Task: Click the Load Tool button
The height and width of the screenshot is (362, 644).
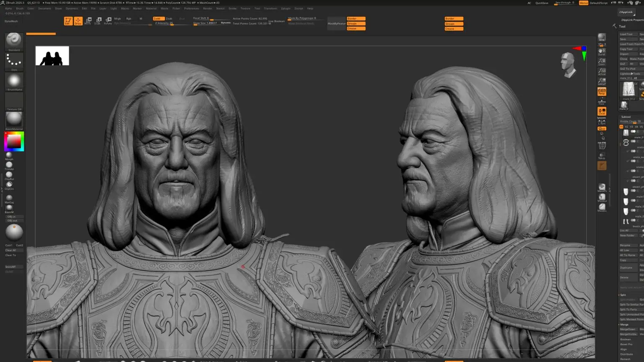Action: coord(627,34)
